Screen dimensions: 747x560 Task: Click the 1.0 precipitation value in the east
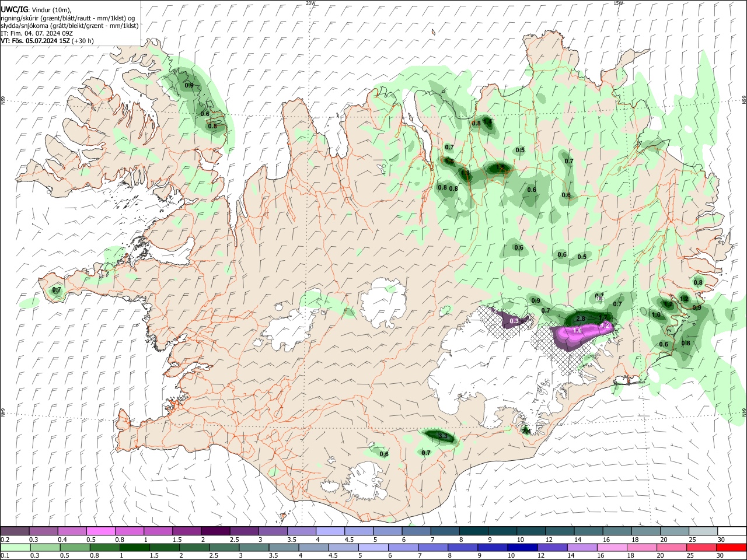tap(655, 315)
